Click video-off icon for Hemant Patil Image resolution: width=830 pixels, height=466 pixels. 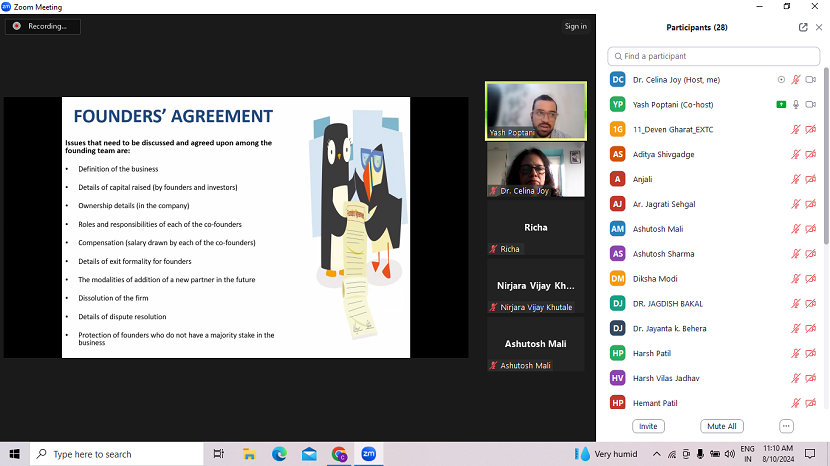(810, 403)
